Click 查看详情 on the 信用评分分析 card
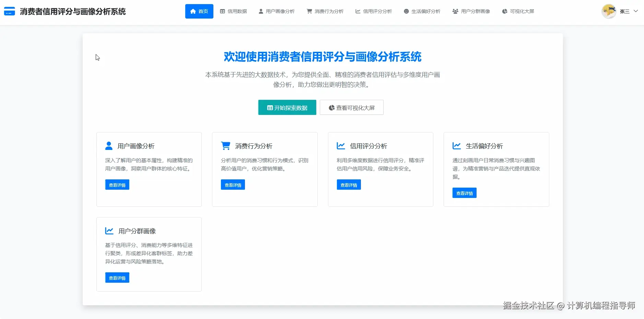The height and width of the screenshot is (319, 644). point(349,185)
